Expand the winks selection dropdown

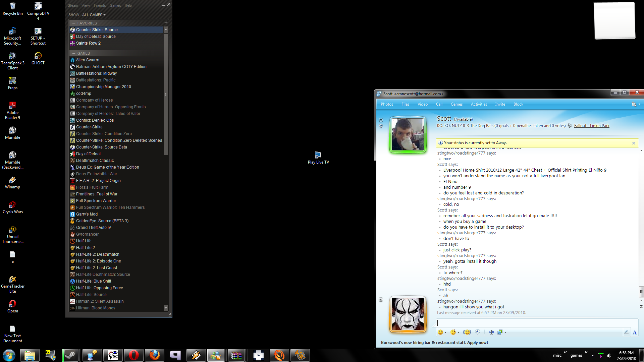tap(458, 333)
